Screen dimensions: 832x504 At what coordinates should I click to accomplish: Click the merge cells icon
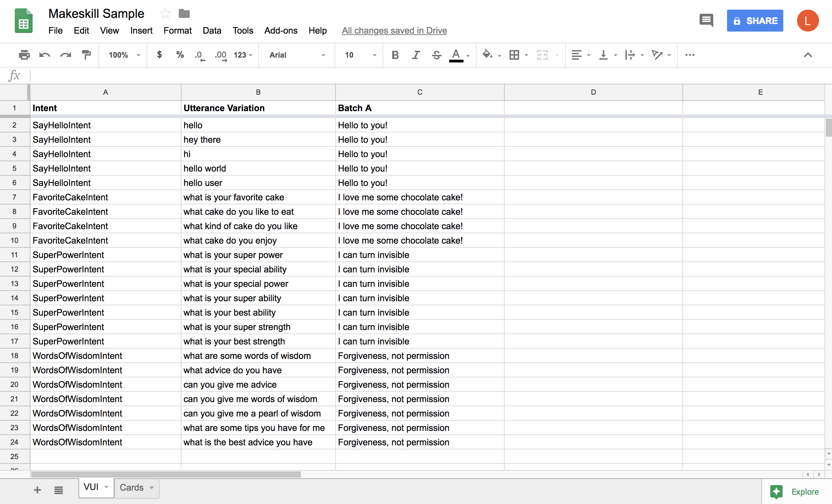tap(542, 55)
